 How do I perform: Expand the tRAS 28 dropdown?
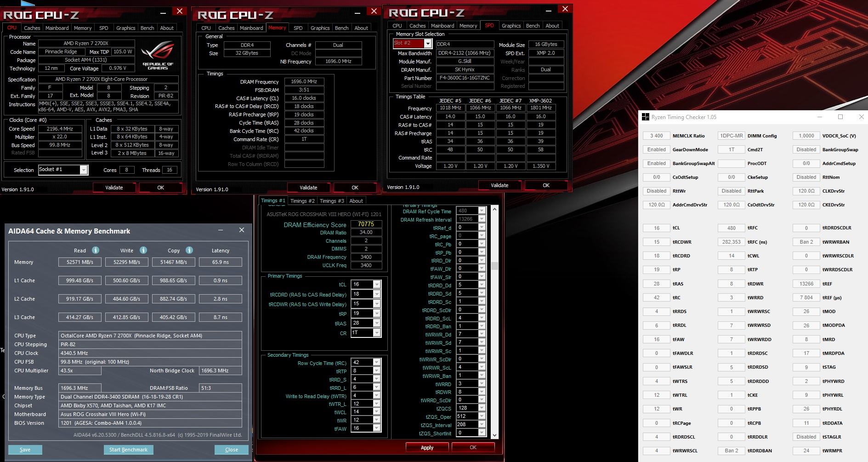377,323
